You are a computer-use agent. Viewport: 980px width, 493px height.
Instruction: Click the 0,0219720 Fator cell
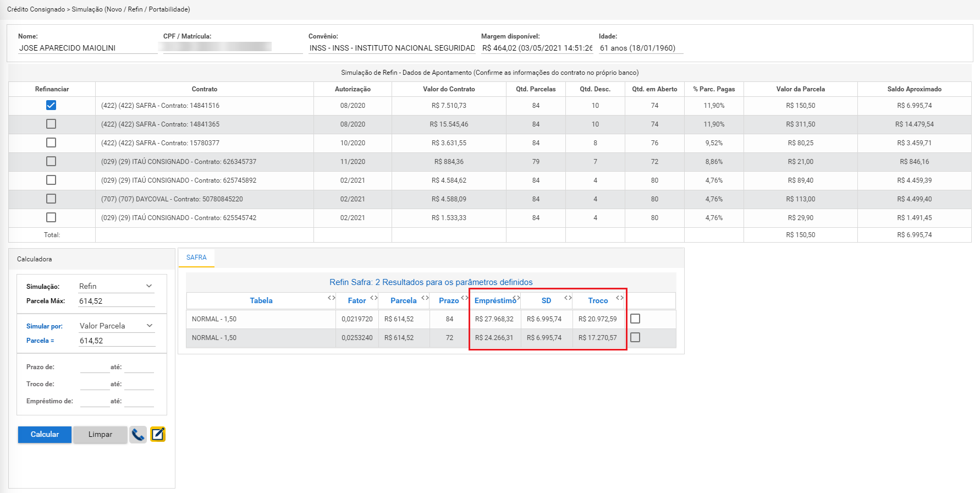[357, 319]
